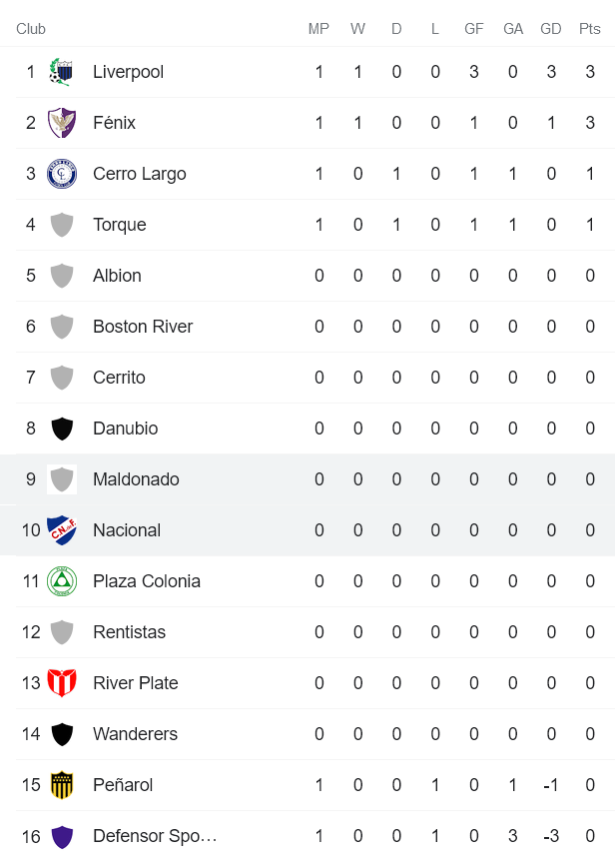Click River Plate red-striped crest
This screenshot has height=868, width=615.
coord(62,683)
